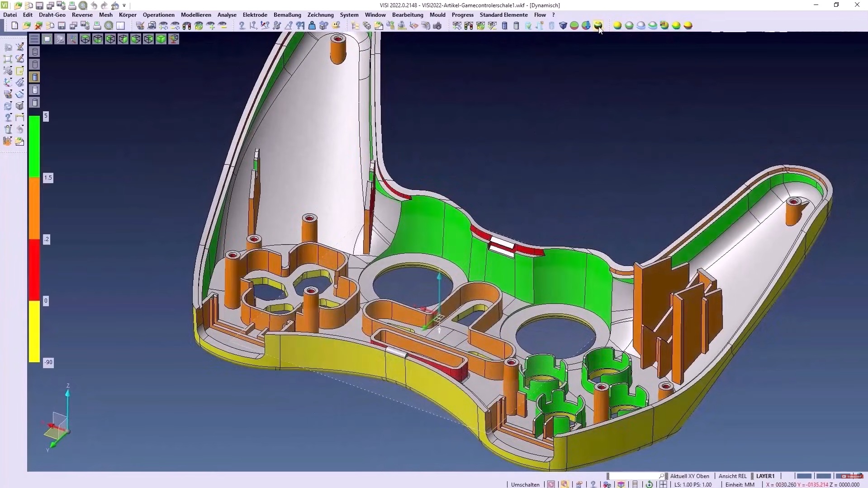Click the undo arrow in quick access bar
This screenshot has width=868, height=488.
[x=94, y=5]
